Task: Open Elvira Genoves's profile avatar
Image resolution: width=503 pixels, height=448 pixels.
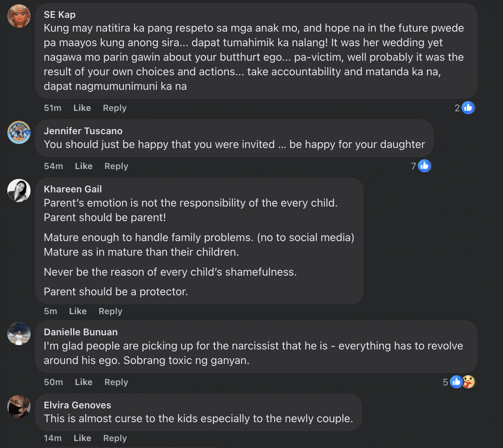Action: (19, 407)
